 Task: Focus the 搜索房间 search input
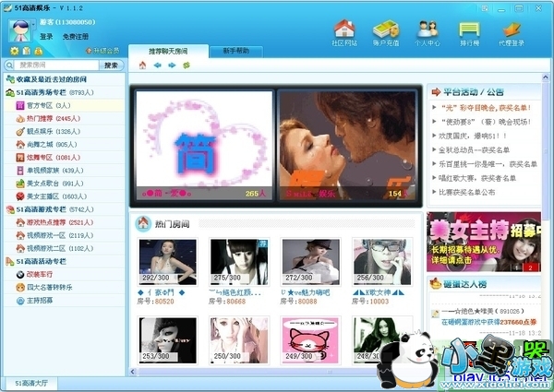58,65
